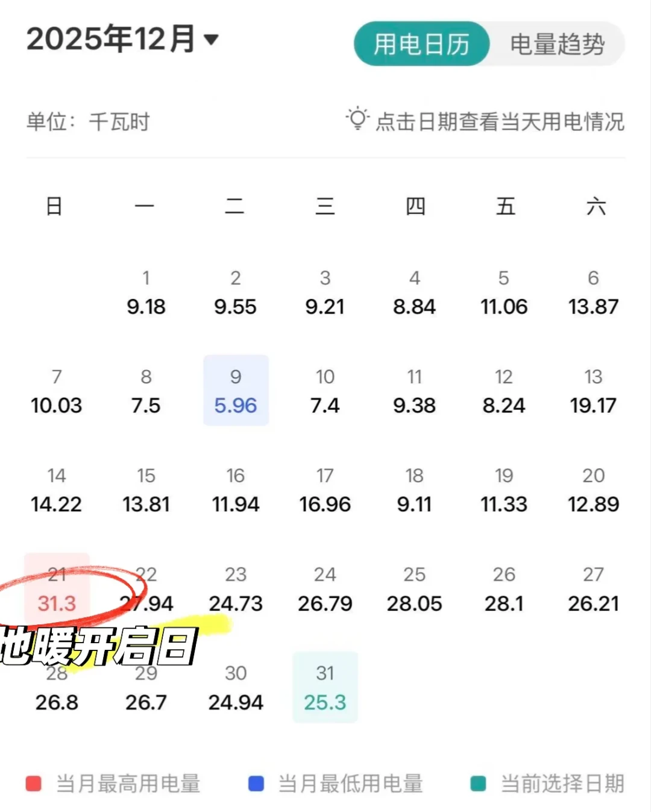Pick December 18 with 9.11
Viewport: 651px width, 812px height.
415,490
